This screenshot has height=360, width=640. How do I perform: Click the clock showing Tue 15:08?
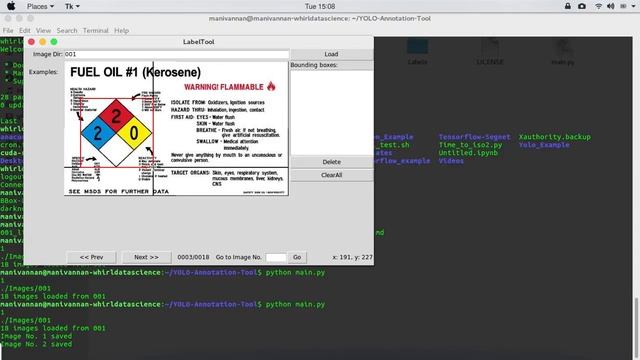pos(320,7)
